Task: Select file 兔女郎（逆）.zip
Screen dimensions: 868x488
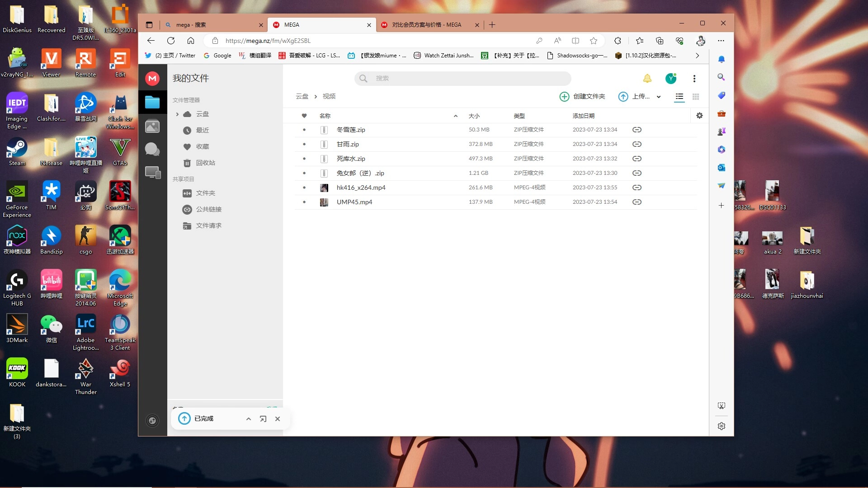Action: click(x=495, y=173)
